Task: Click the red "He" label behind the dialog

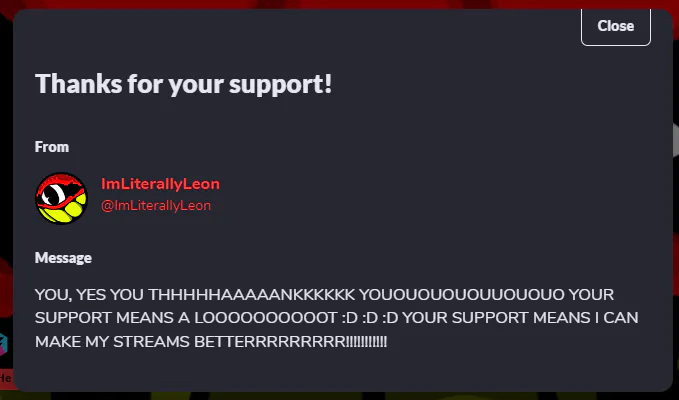Action: click(x=6, y=377)
